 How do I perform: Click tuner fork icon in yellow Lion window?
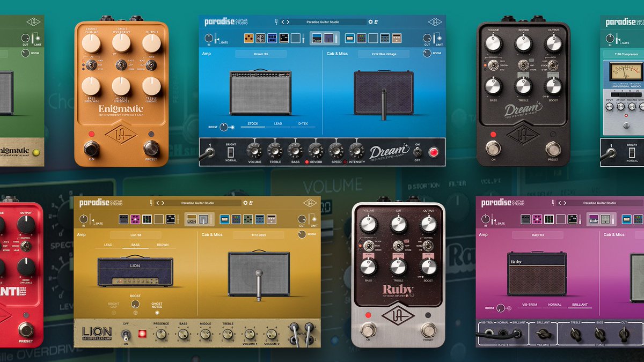pos(152,203)
